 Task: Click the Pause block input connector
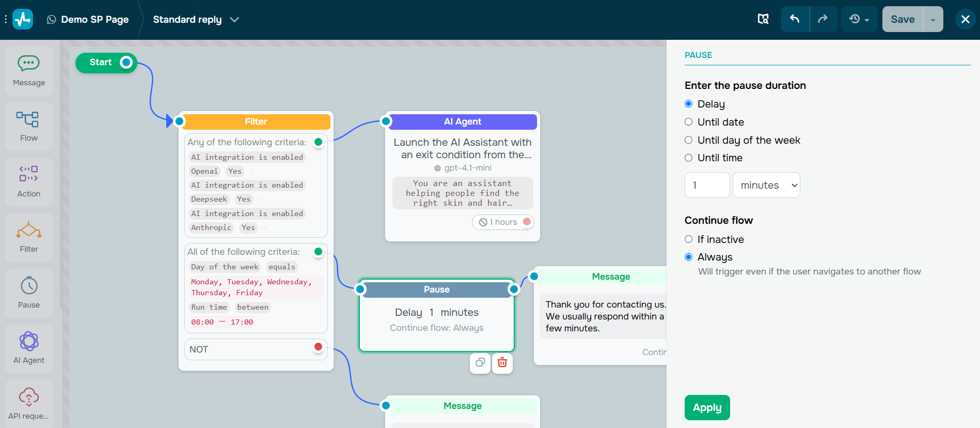tap(360, 289)
